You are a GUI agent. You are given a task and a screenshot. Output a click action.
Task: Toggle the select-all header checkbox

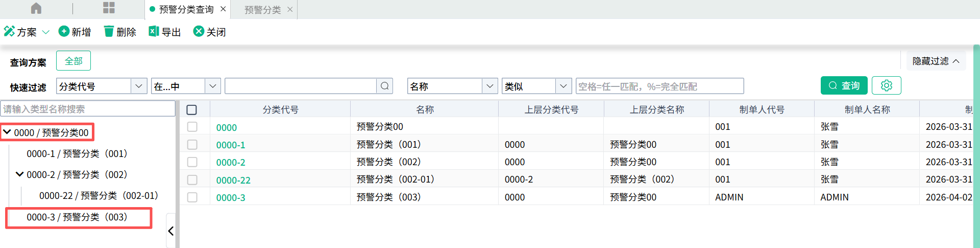(192, 109)
